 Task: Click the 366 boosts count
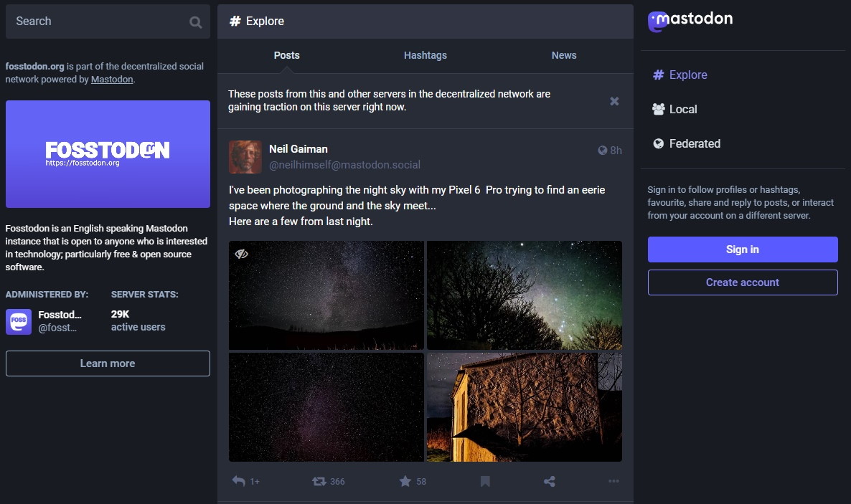(x=337, y=482)
